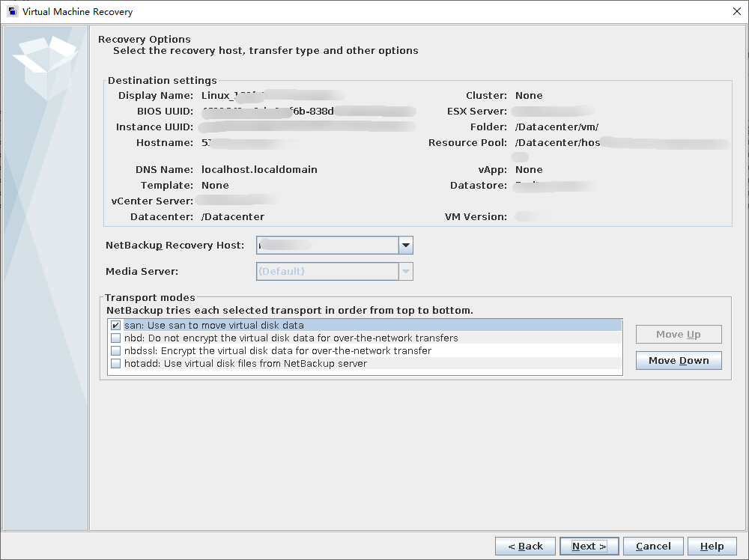Click the Media Server (Default) field
The height and width of the screenshot is (560, 749).
[x=327, y=272]
